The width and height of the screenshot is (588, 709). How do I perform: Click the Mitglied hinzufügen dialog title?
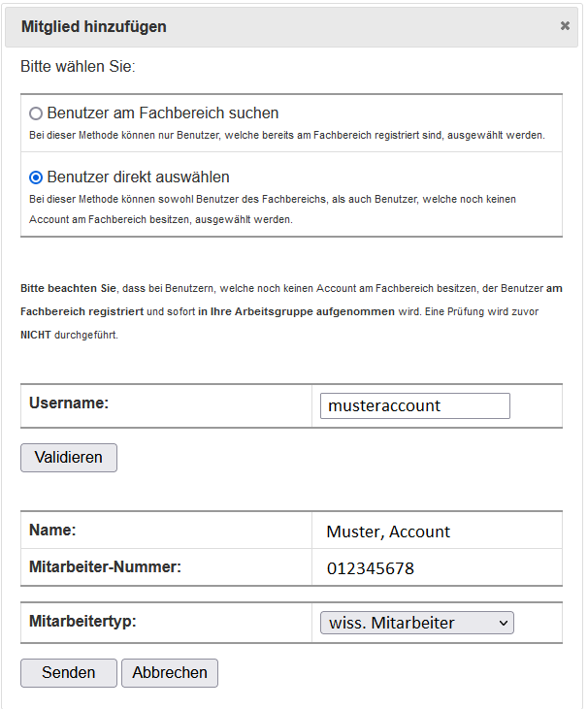[x=94, y=27]
